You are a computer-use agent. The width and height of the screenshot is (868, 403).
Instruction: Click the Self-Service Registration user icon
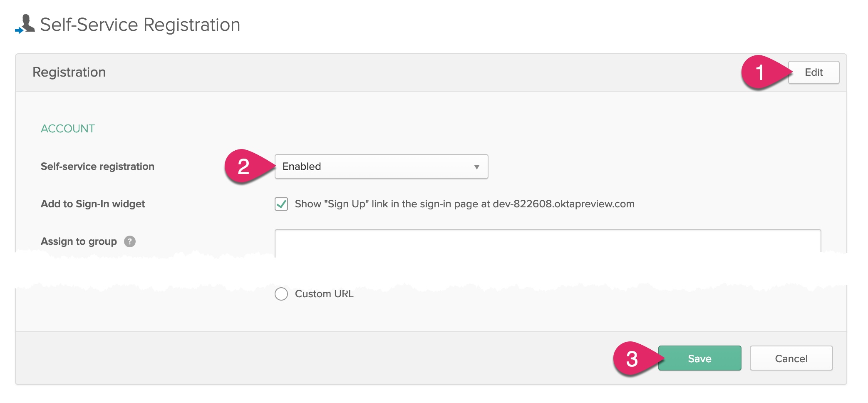click(x=25, y=24)
